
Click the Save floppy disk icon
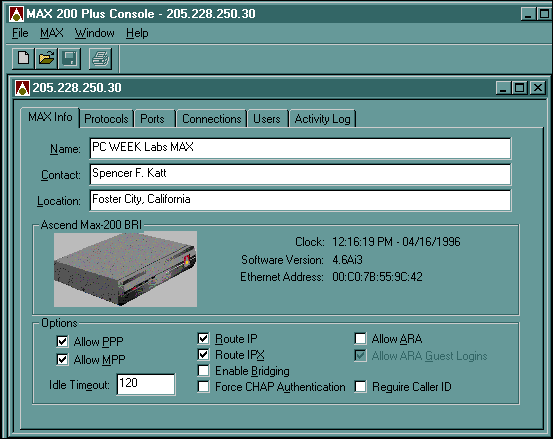(x=69, y=59)
